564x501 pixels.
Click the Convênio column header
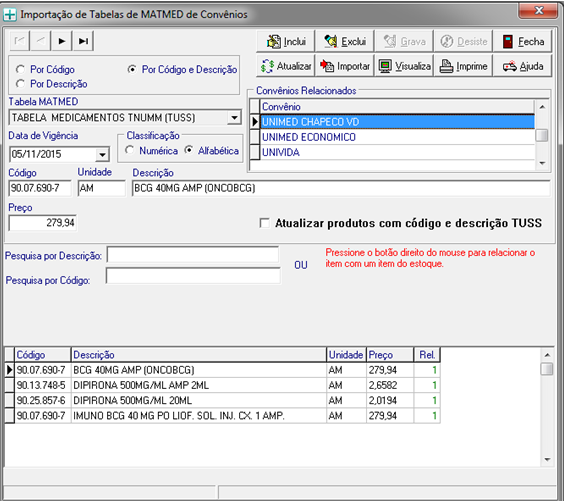coord(397,106)
